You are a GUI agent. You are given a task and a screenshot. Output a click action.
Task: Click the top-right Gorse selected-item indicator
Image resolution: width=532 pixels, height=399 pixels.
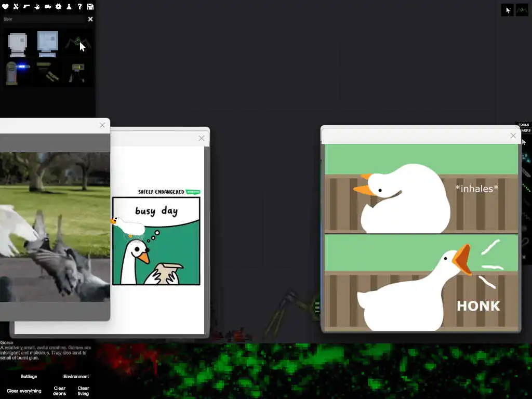[x=522, y=10]
